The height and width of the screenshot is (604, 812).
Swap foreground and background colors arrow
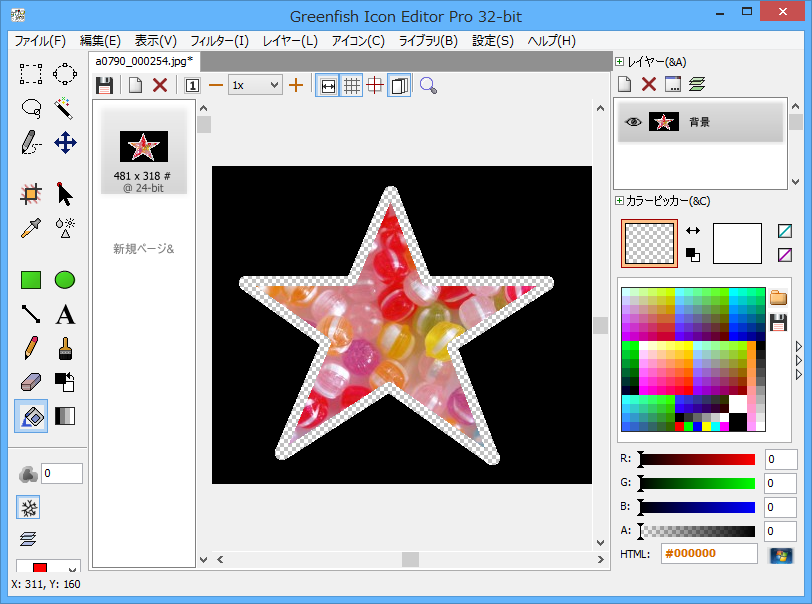coord(693,230)
